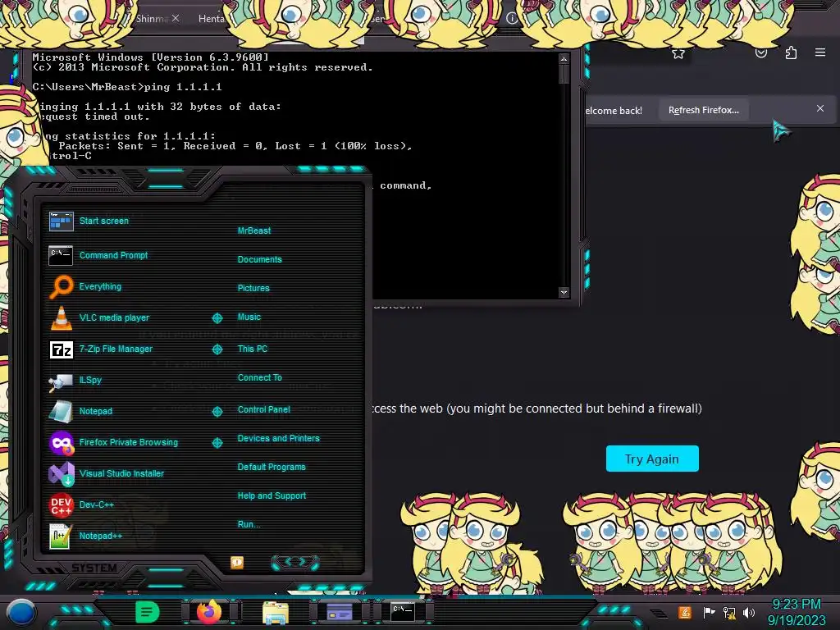Screen dimensions: 840x630
Task: Expand Firefox Private Browsing jump list
Action: [217, 442]
